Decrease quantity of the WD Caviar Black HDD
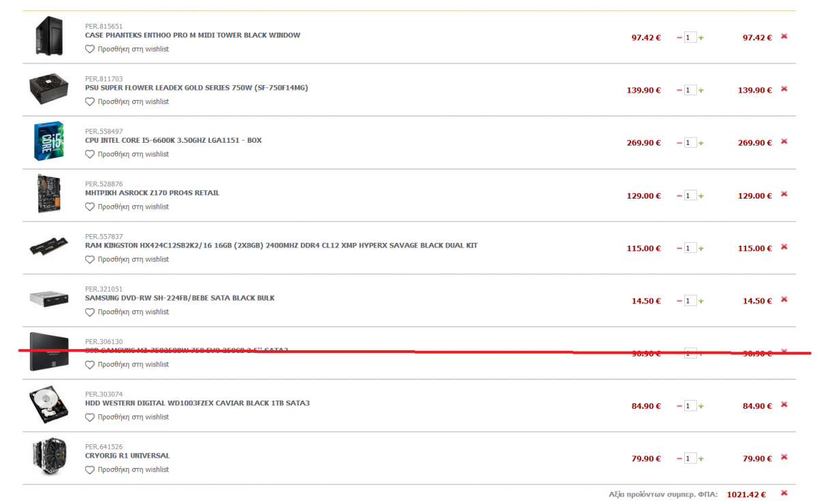817x504 pixels. point(679,406)
